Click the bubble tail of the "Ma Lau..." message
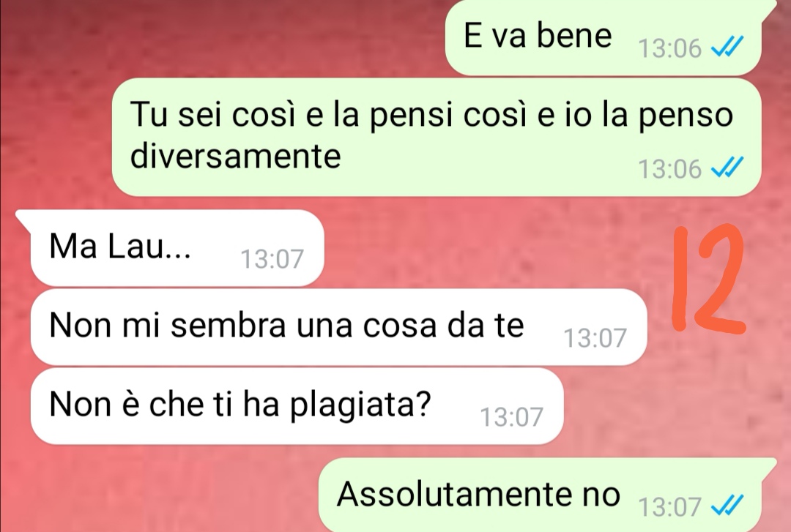The height and width of the screenshot is (532, 791). click(24, 218)
